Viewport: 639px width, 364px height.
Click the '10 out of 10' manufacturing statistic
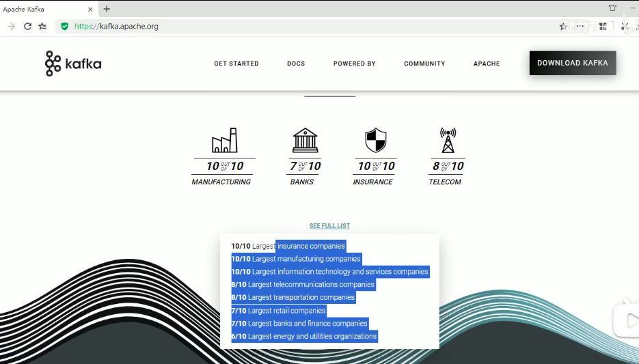coord(225,166)
